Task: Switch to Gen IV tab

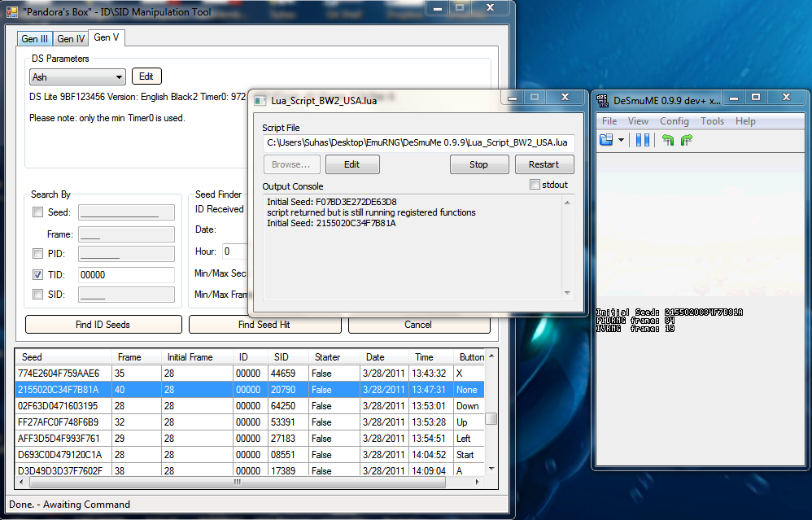Action: pyautogui.click(x=71, y=39)
